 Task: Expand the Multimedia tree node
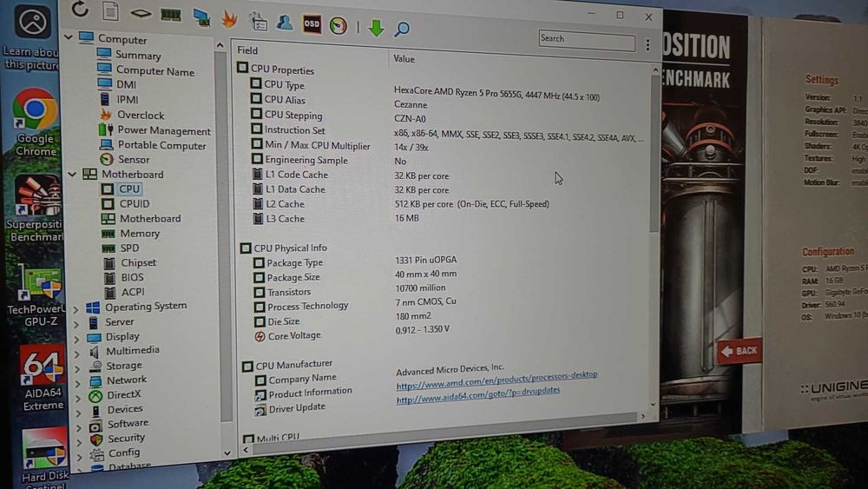click(77, 354)
